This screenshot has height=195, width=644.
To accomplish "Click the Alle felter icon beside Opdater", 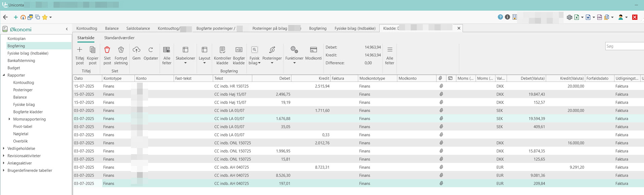I will coord(167,56).
